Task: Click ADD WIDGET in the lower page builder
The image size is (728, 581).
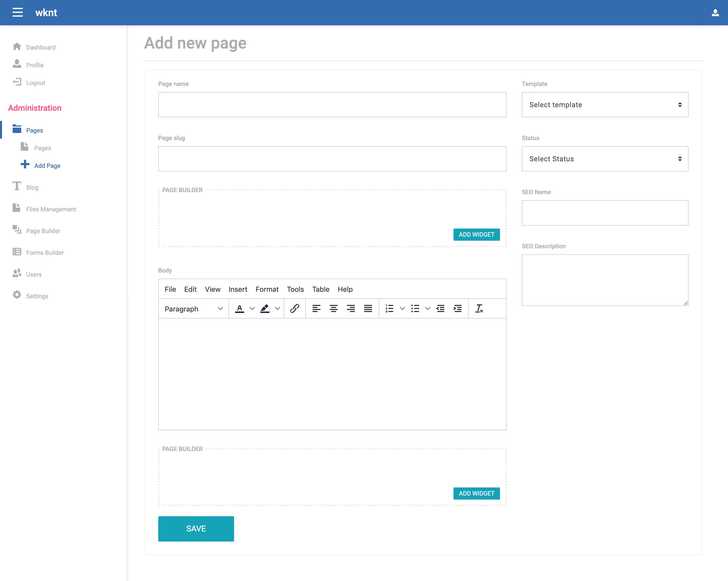Action: (x=476, y=493)
